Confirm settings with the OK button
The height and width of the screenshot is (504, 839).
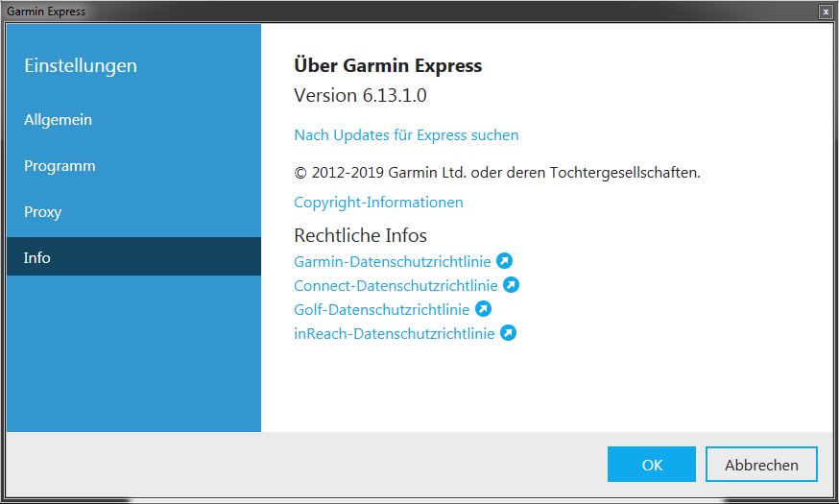coord(652,465)
